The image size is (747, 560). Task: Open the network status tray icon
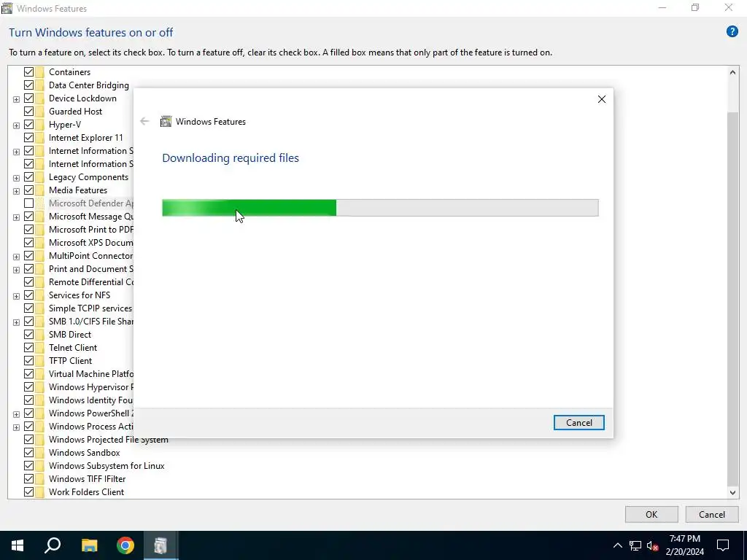pyautogui.click(x=635, y=545)
